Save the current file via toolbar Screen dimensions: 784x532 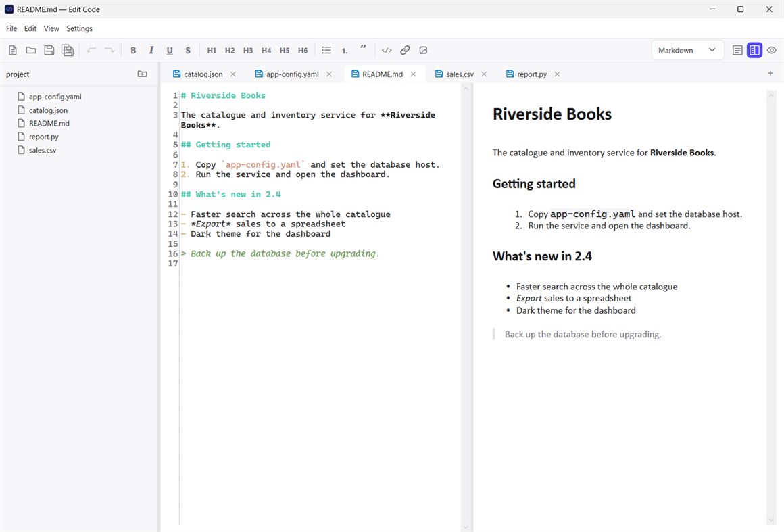pos(49,50)
